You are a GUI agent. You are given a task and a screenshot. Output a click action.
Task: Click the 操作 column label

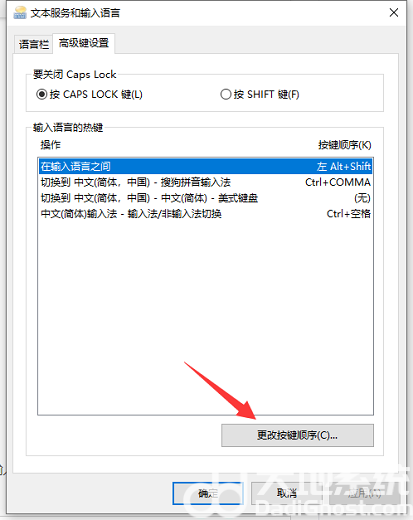(x=51, y=145)
